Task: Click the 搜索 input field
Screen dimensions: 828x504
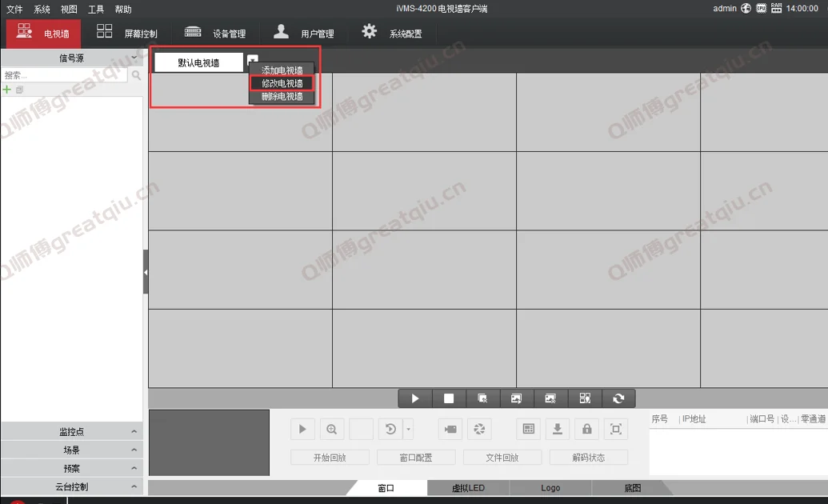Action: tap(64, 75)
